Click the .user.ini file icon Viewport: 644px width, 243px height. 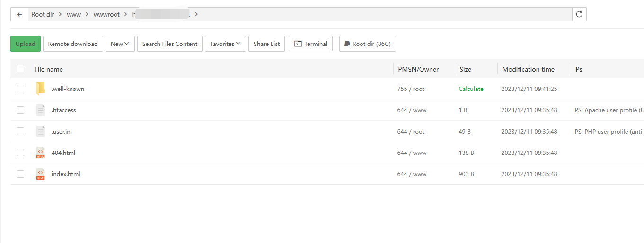41,131
